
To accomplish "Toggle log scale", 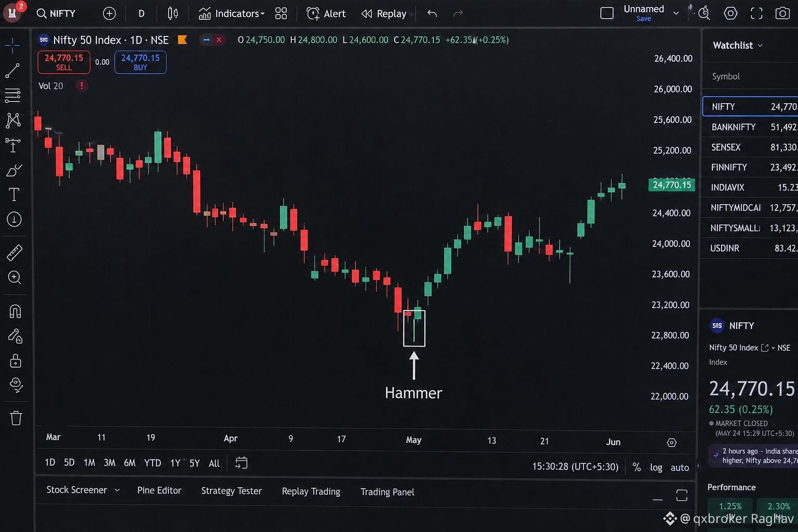I will [x=656, y=468].
